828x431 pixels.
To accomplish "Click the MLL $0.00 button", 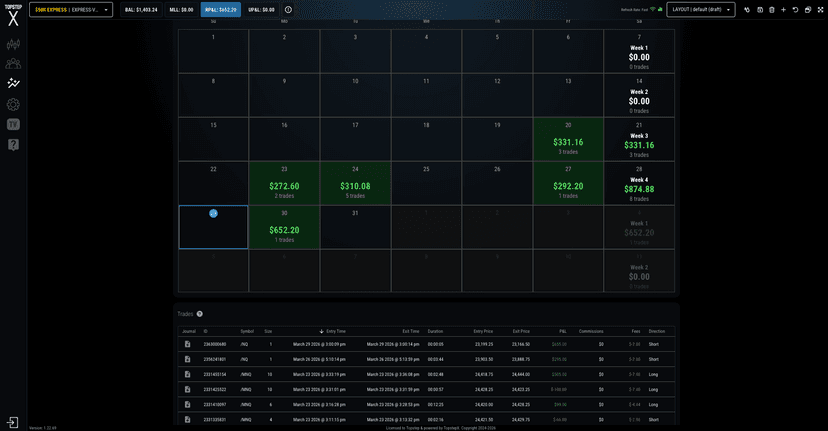I will click(x=181, y=10).
